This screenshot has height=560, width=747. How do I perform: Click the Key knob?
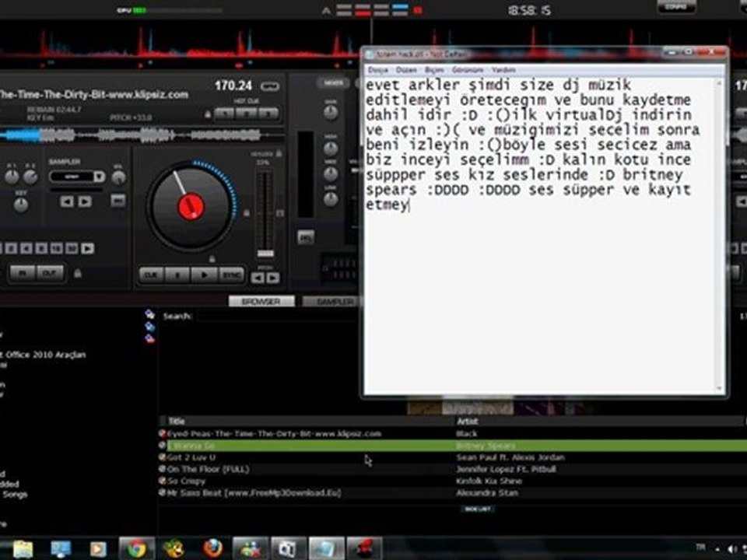[20, 205]
